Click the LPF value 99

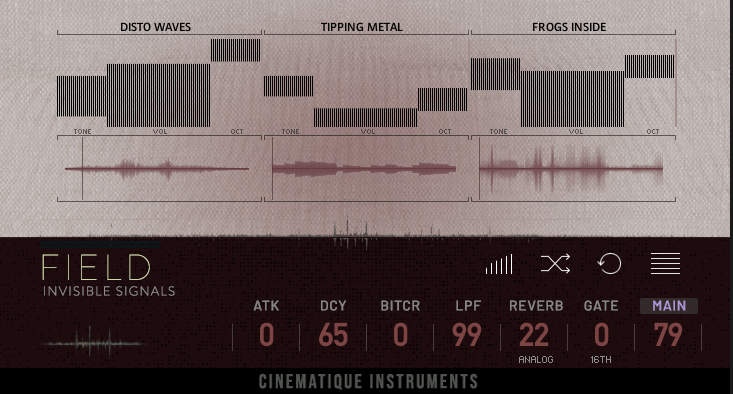click(x=467, y=336)
